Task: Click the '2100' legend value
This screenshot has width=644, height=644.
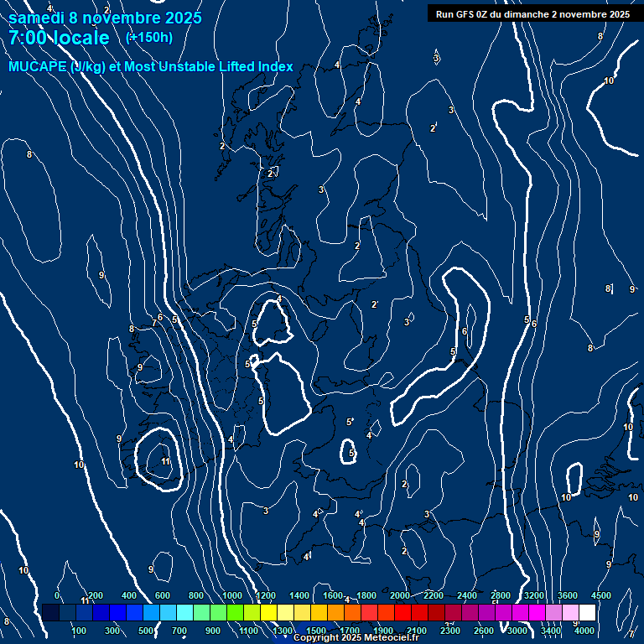Action: click(417, 631)
